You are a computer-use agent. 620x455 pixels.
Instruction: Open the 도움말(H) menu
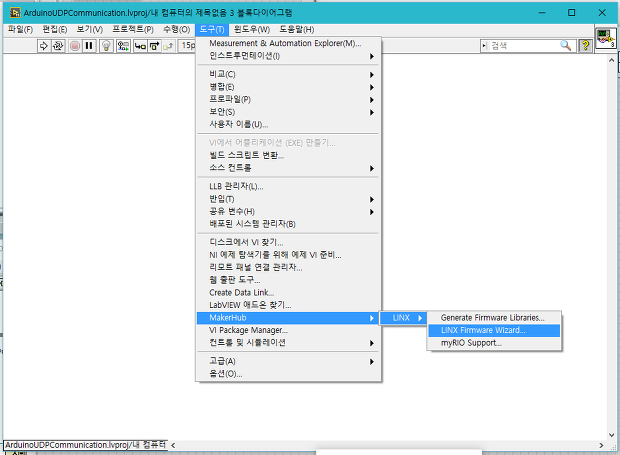pos(297,29)
